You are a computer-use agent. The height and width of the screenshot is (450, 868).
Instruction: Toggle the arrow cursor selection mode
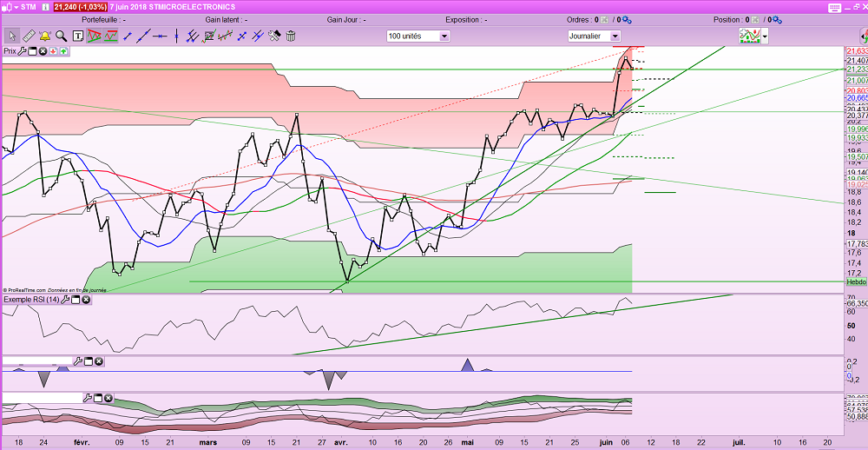click(12, 36)
